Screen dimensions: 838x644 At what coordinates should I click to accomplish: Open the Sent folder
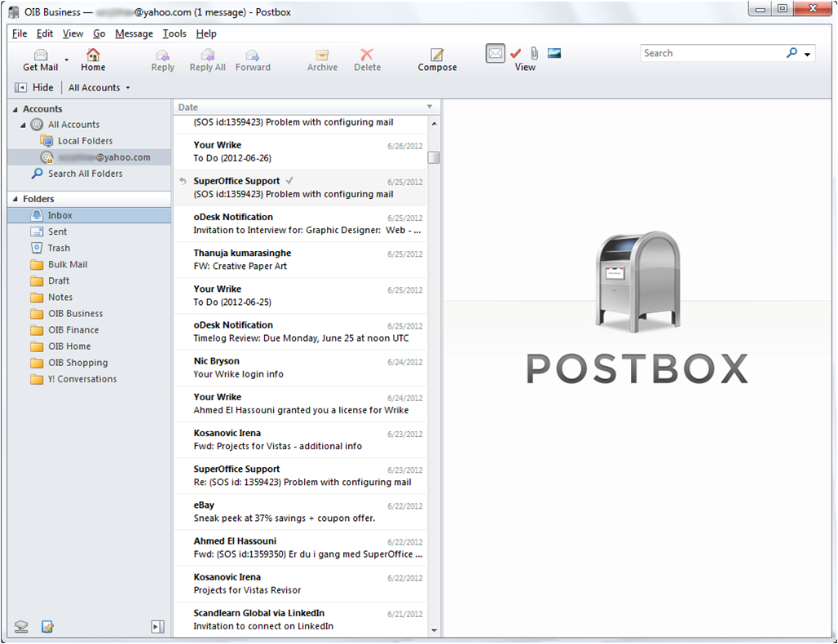[x=57, y=232]
